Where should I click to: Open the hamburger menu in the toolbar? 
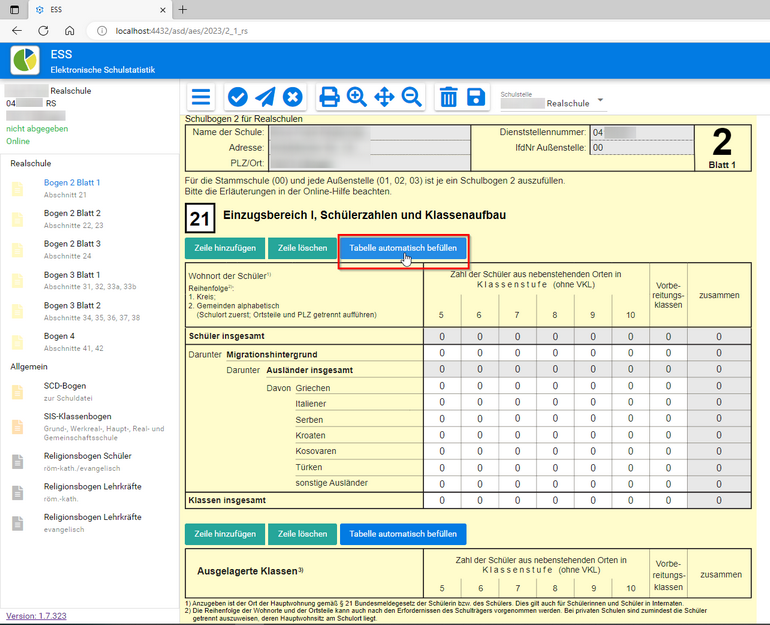coord(201,97)
